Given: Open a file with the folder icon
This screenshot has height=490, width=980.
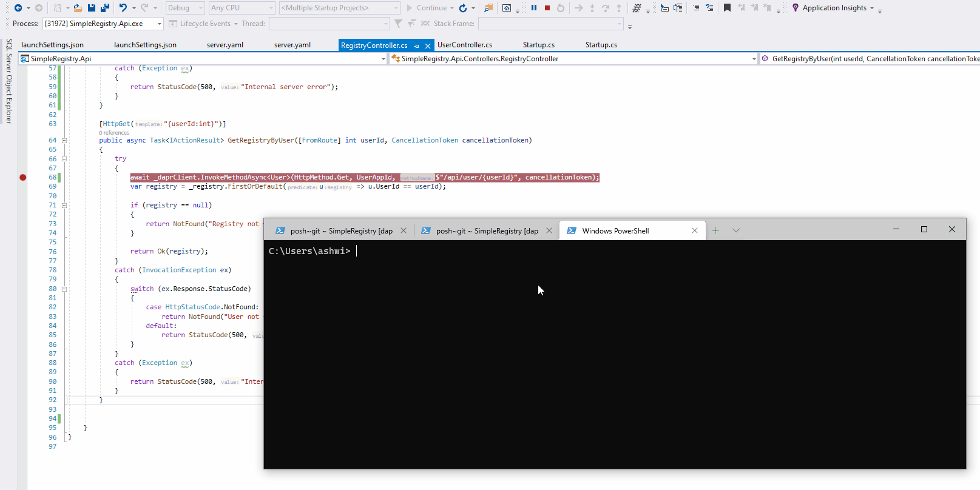Looking at the screenshot, I should pyautogui.click(x=78, y=8).
